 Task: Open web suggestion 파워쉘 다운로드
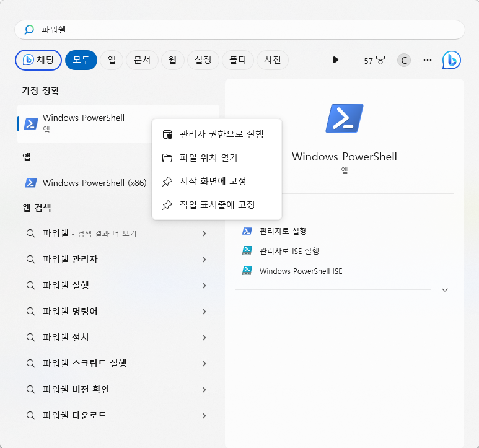(x=118, y=416)
